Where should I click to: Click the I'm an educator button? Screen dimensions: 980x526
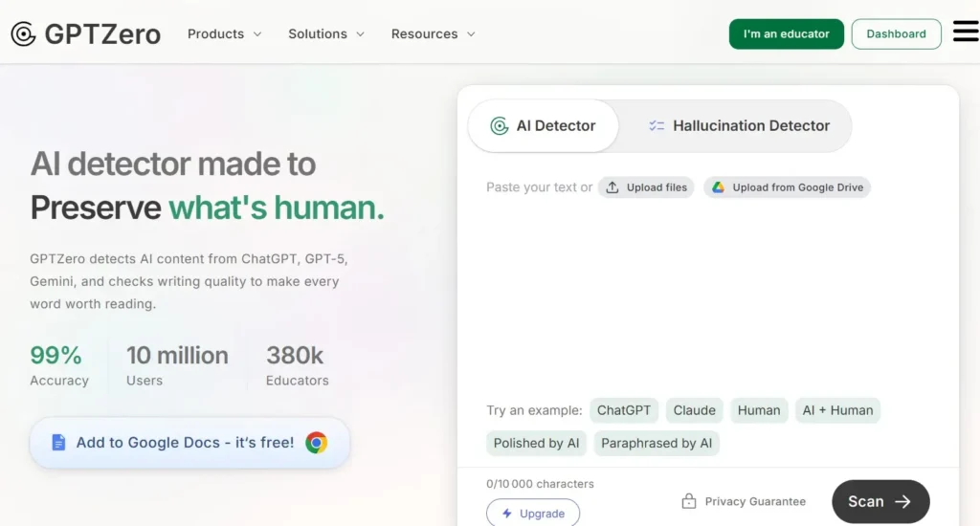786,34
